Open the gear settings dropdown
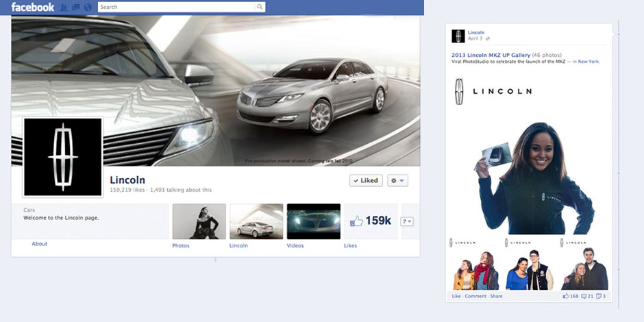 397,180
